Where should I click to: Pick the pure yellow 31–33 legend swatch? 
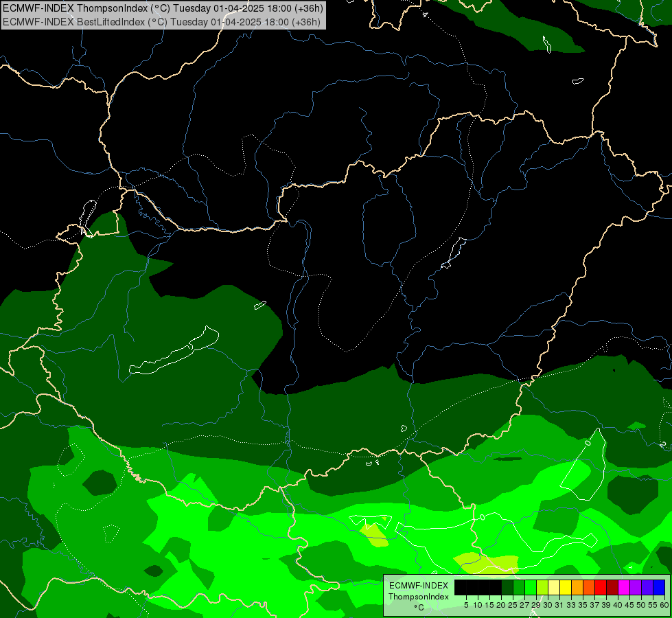[x=566, y=587]
